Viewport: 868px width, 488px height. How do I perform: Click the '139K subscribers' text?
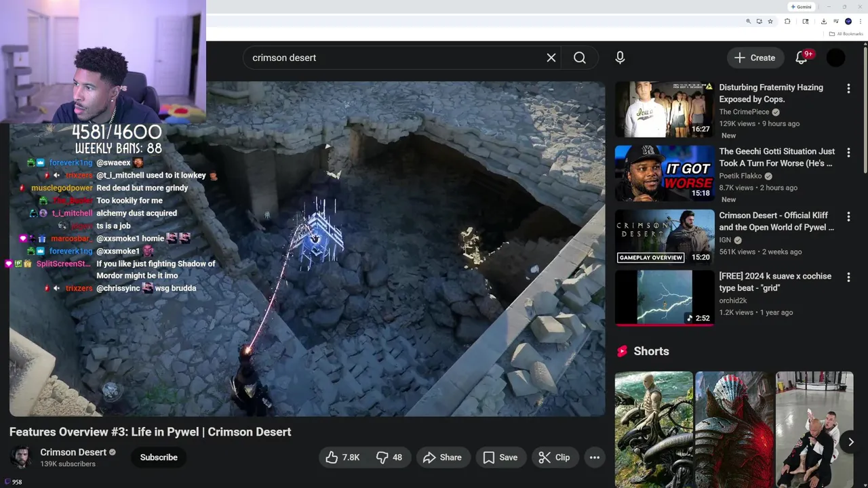pyautogui.click(x=68, y=464)
